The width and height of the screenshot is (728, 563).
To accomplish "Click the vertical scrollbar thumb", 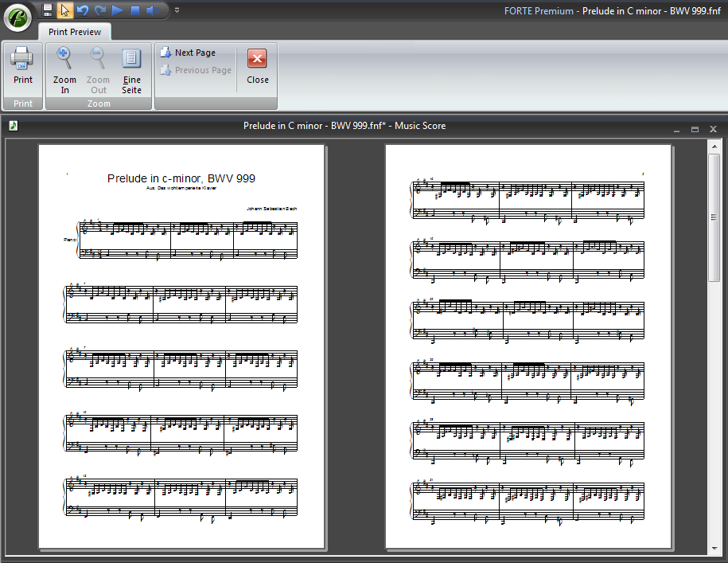I will pyautogui.click(x=714, y=217).
